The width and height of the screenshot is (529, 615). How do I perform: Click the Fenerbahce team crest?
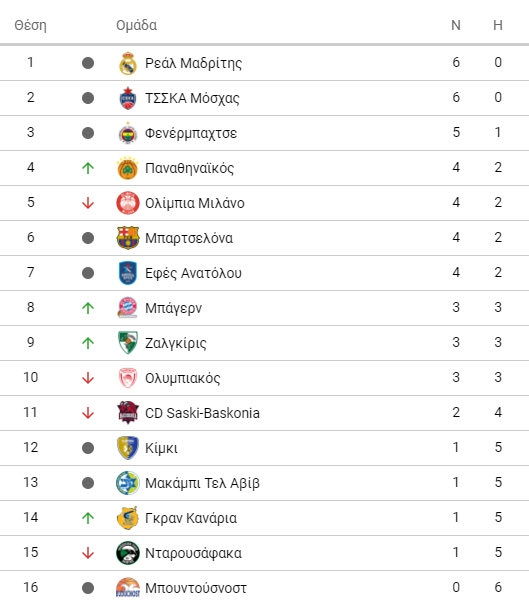pos(127,133)
